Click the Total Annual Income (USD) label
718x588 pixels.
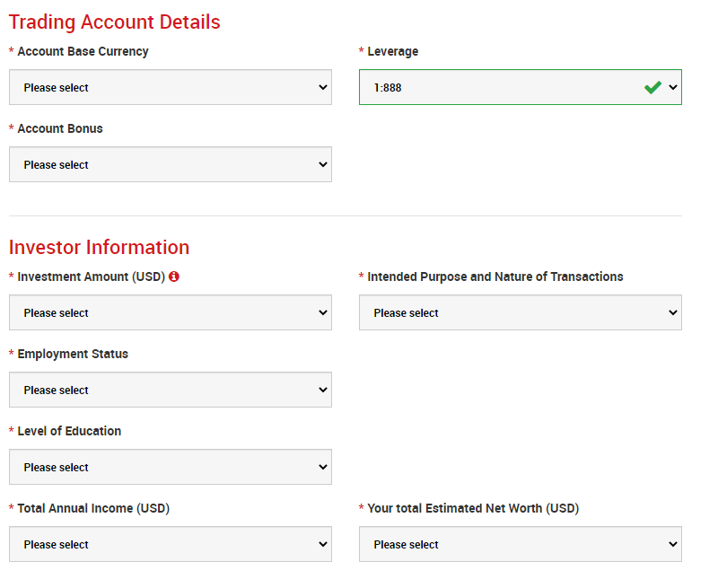pos(93,508)
